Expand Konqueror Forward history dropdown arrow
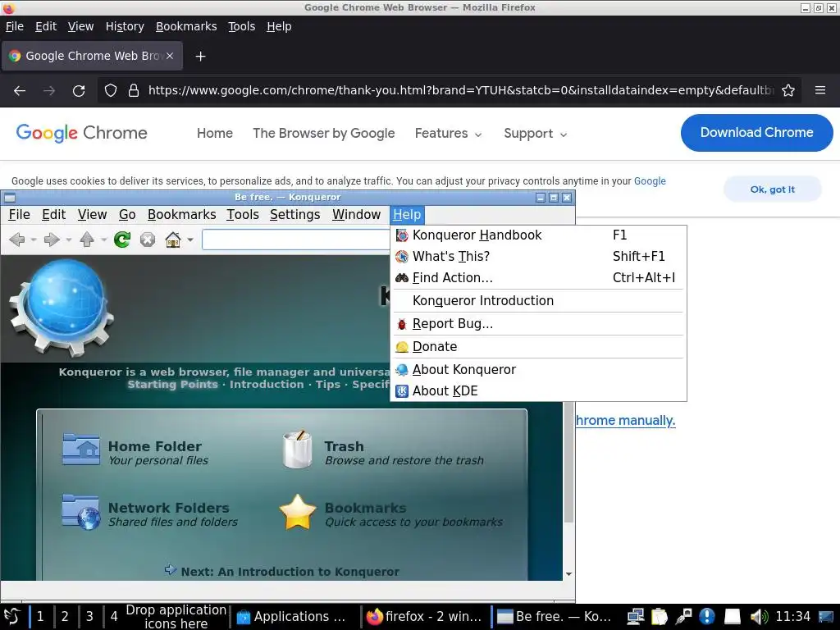The width and height of the screenshot is (840, 630). pos(69,240)
